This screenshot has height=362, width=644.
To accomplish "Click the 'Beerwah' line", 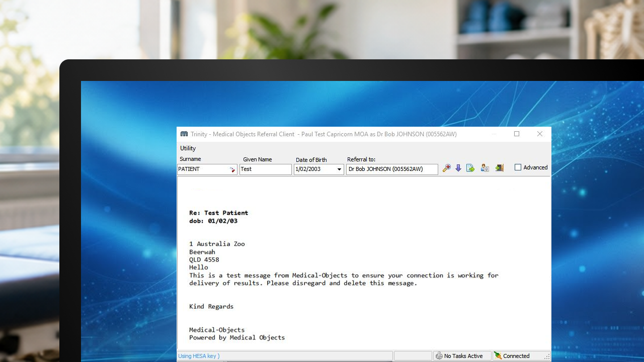I will [202, 252].
